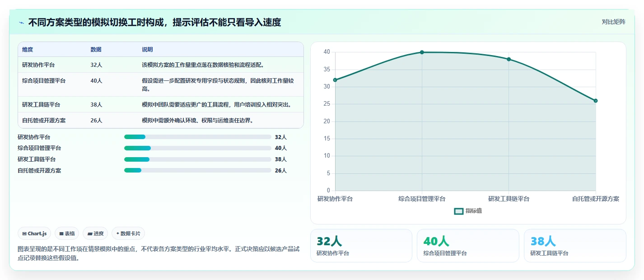Click the 自托管或开源方案 x-axis label
Screen dimensions: 644x280
click(x=596, y=199)
